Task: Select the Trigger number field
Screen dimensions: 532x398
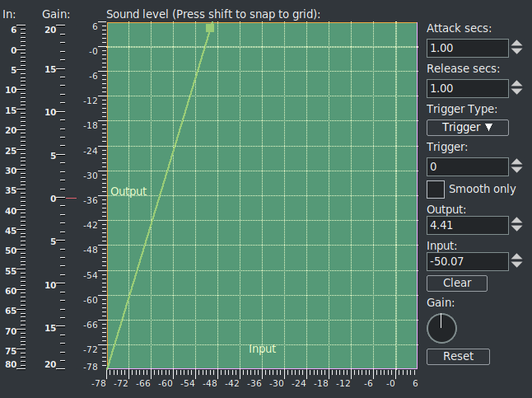Action: [x=467, y=166]
